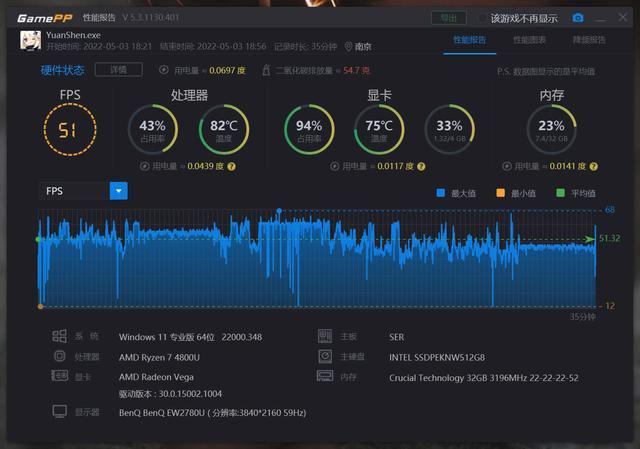This screenshot has width=640, height=449.
Task: Click the 0.0697 度 power value
Action: [x=227, y=71]
